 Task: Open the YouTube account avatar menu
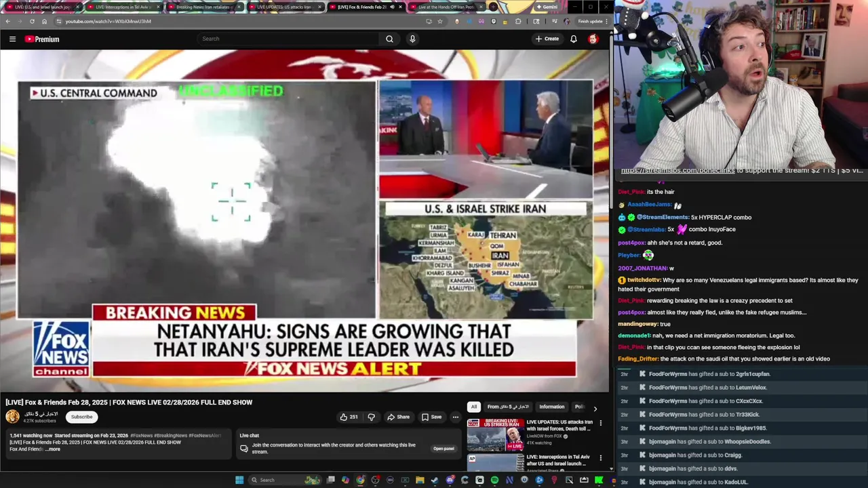pos(593,39)
